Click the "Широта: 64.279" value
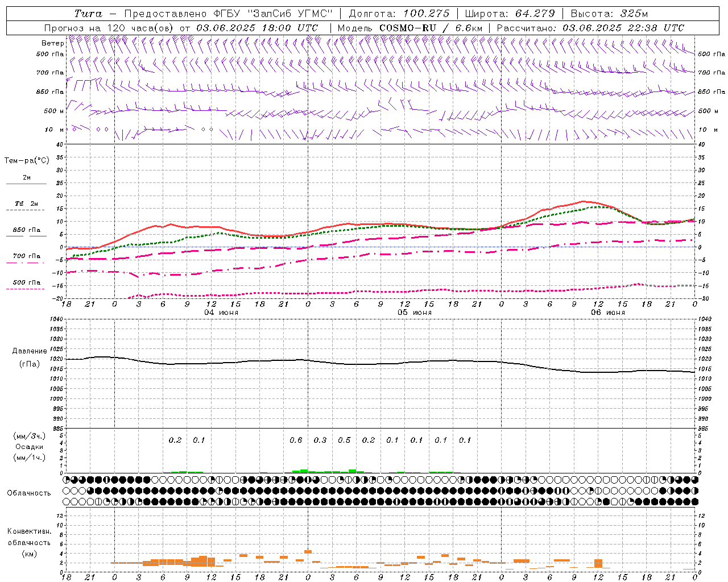Viewport: 728px width, 582px height. coord(510,14)
